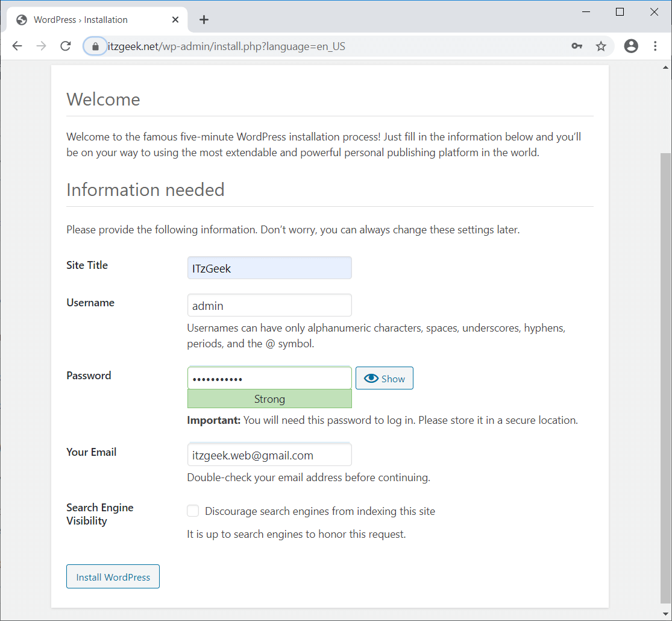Click 'It is up to search engines' note
672x621 pixels.
[297, 534]
